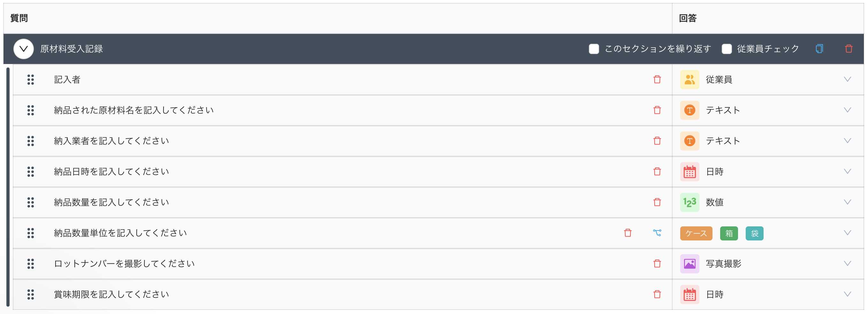Collapse the 原材料受入記録 section

tap(24, 49)
